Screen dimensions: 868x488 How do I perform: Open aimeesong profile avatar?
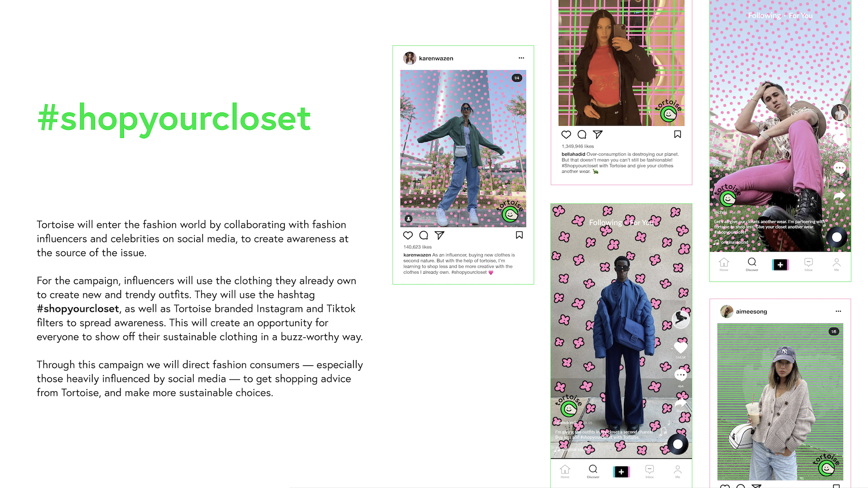click(x=726, y=311)
